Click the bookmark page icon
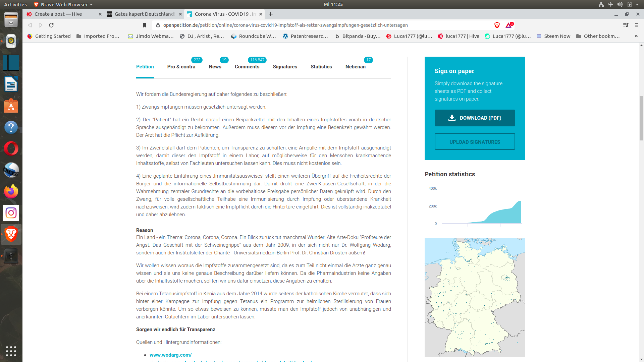 coord(145,25)
